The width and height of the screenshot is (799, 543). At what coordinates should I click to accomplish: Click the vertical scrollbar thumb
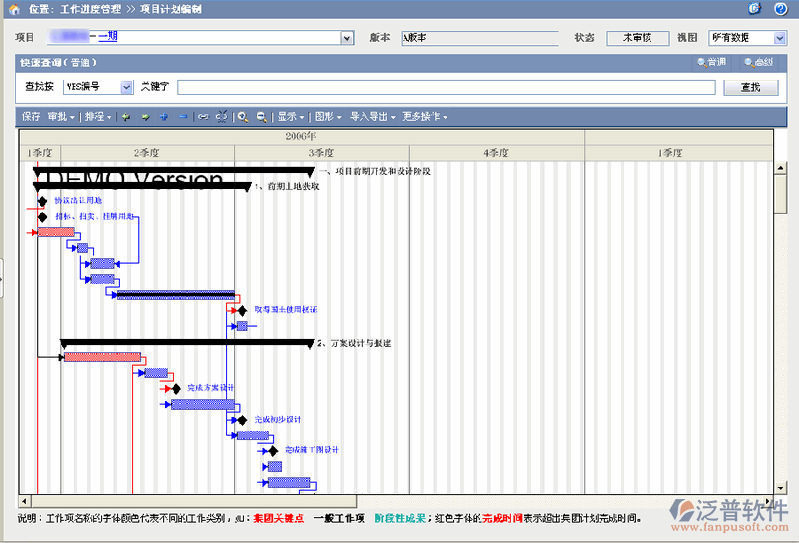(781, 194)
